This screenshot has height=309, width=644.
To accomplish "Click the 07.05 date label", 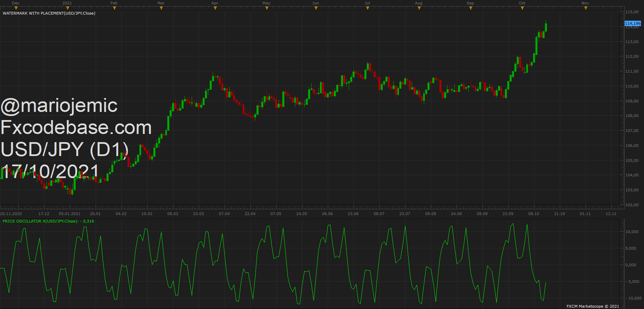I will tap(276, 214).
